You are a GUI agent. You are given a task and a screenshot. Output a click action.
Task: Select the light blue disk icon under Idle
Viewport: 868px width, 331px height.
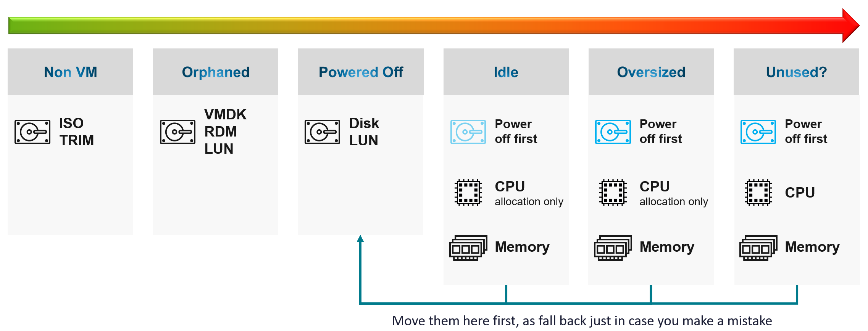468,132
